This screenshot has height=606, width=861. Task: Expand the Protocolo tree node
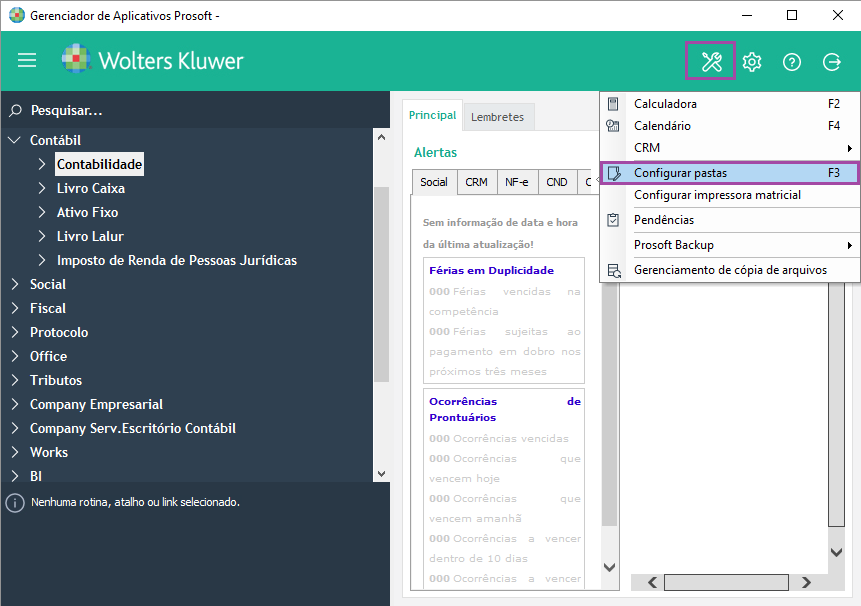(15, 332)
